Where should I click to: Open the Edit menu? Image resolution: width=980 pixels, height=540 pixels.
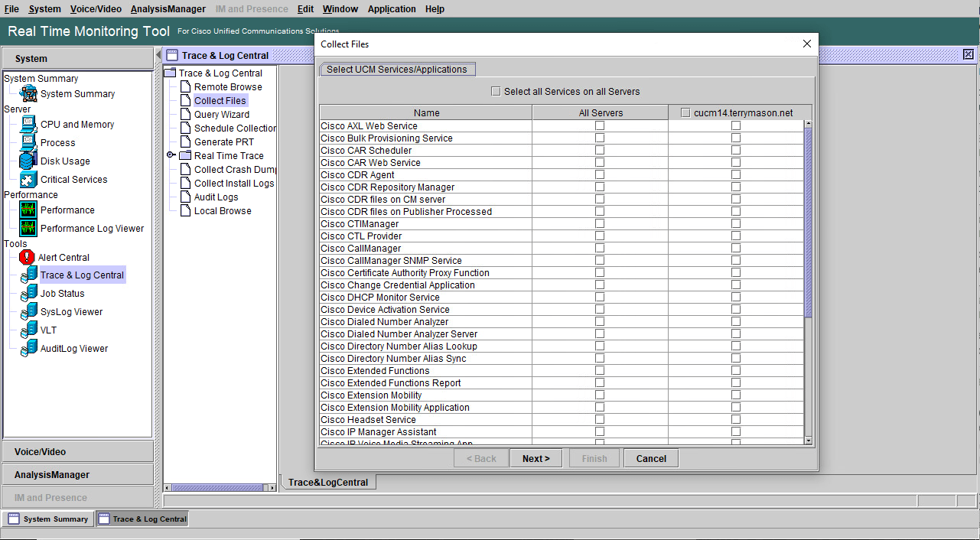(305, 9)
